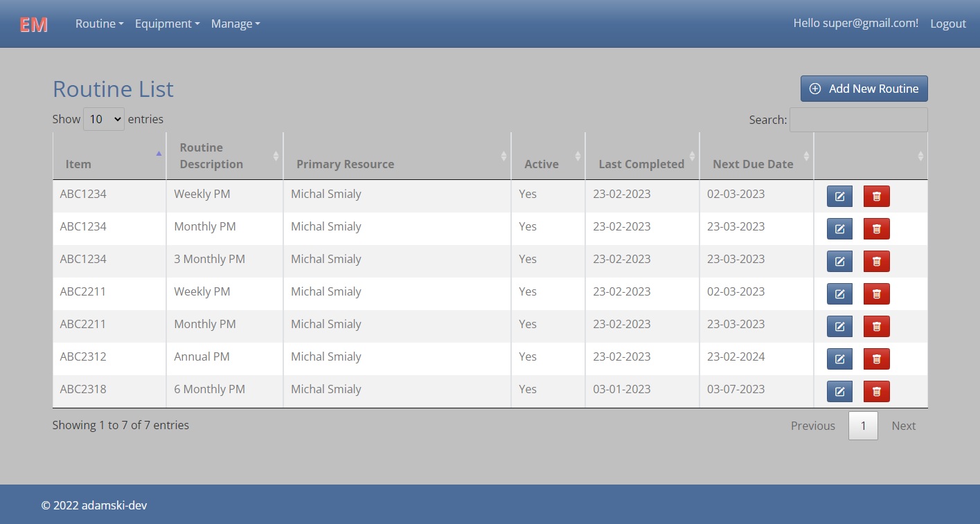
Task: Click the 3 Monthly PM description cell
Action: [225, 262]
